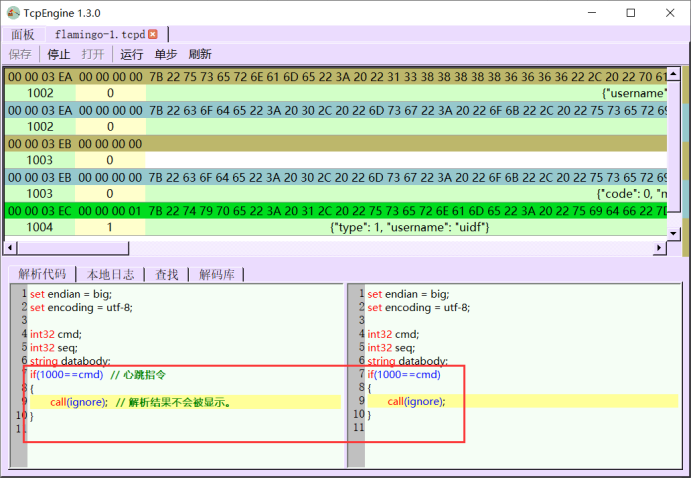Click the 单步 toolbar button
Viewport: 692px width, 478px height.
coord(166,54)
